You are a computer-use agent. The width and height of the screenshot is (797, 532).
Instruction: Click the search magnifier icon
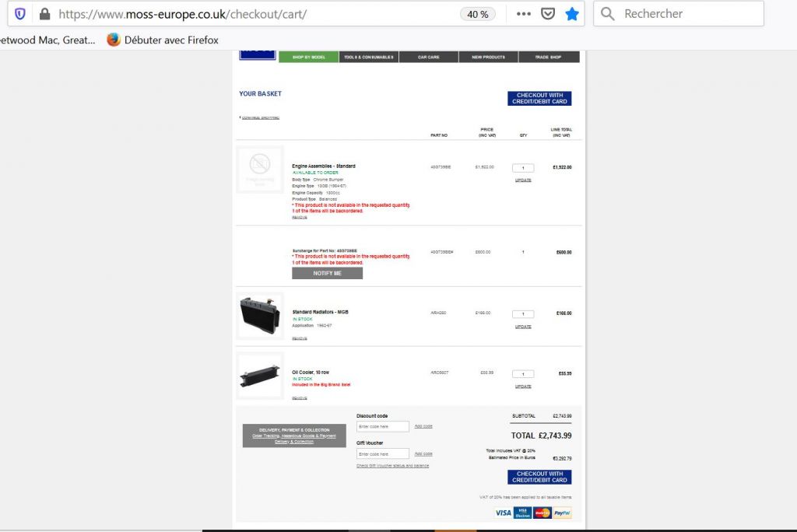click(x=607, y=14)
